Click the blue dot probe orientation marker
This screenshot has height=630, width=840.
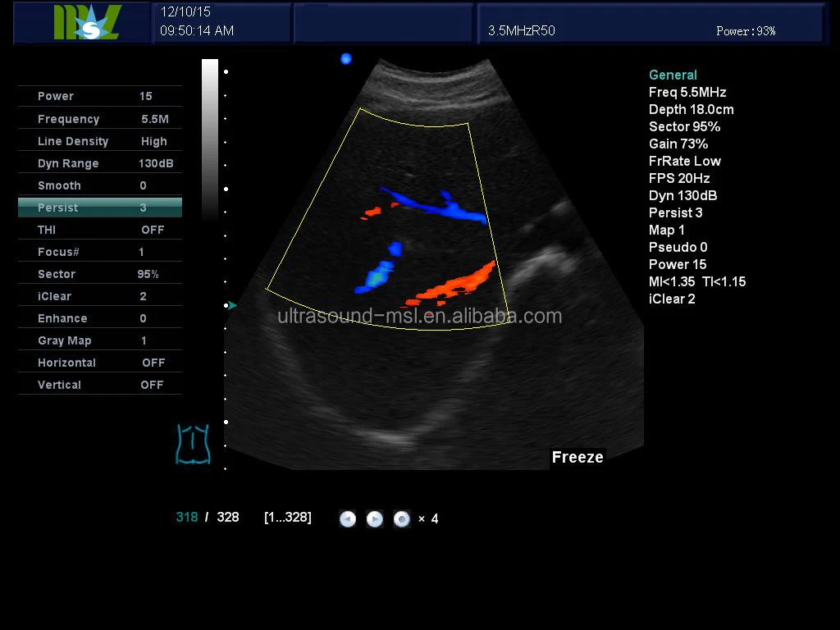tap(345, 58)
